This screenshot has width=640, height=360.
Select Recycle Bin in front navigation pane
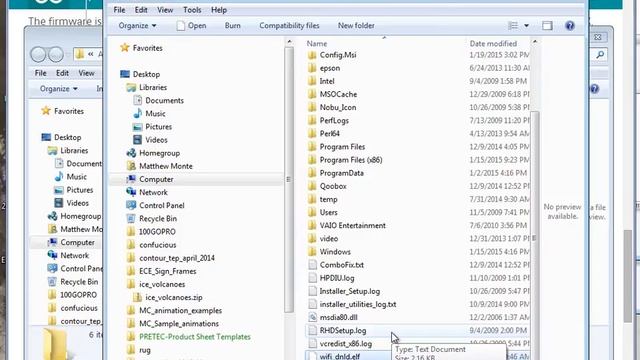(x=152, y=218)
